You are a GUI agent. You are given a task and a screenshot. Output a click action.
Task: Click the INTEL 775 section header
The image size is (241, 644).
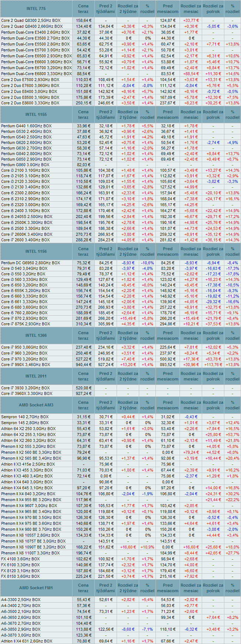click(x=36, y=9)
